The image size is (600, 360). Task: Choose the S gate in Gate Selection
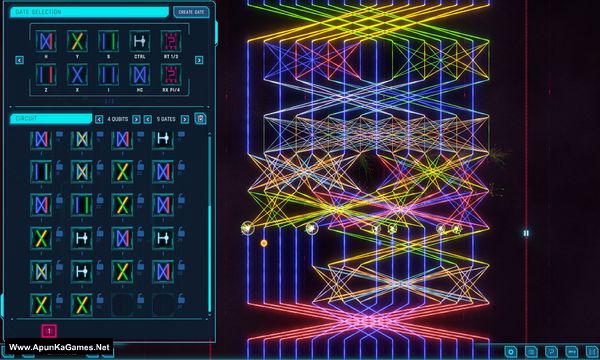coord(109,41)
